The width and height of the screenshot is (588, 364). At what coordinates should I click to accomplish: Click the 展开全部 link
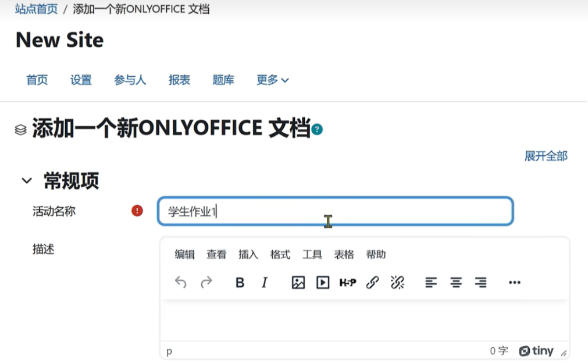(546, 156)
